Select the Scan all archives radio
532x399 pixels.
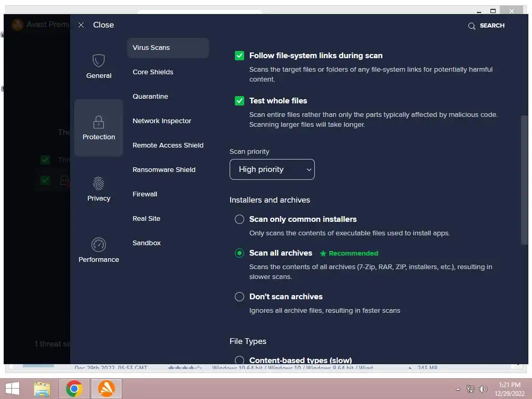coord(240,253)
